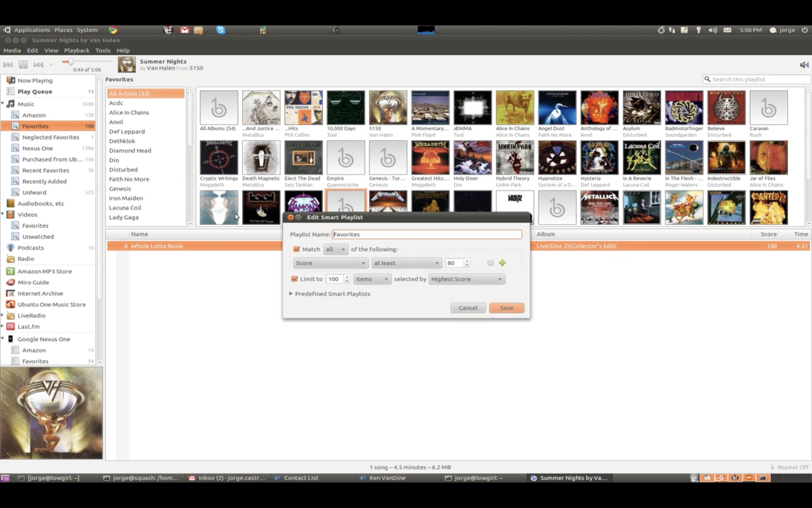Open Ubuntu One Music Store icon
Screen dimensions: 812x508
[11, 304]
